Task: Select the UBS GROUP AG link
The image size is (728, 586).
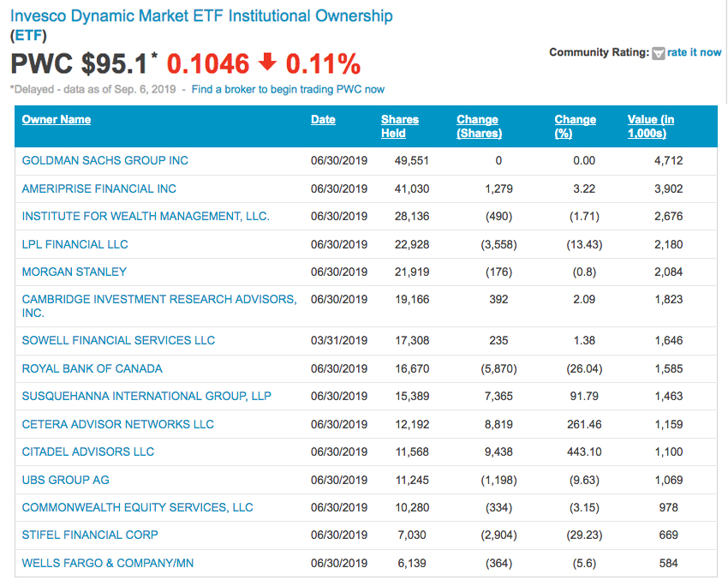Action: (x=65, y=480)
